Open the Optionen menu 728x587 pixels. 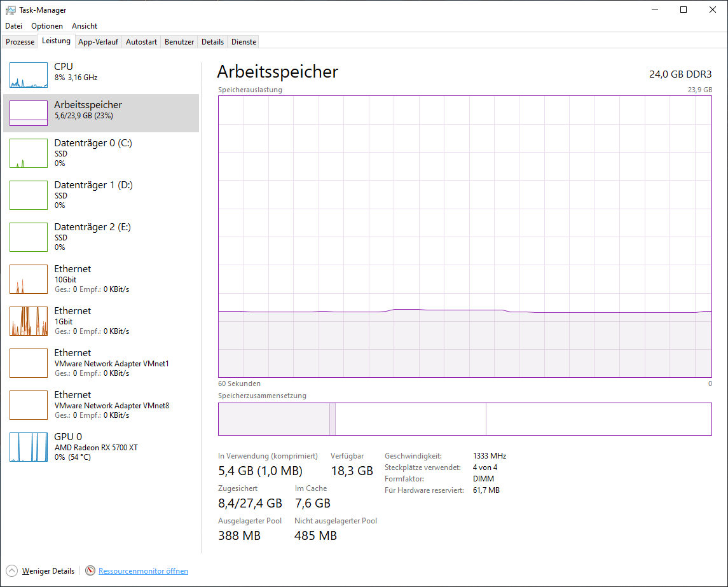click(47, 25)
